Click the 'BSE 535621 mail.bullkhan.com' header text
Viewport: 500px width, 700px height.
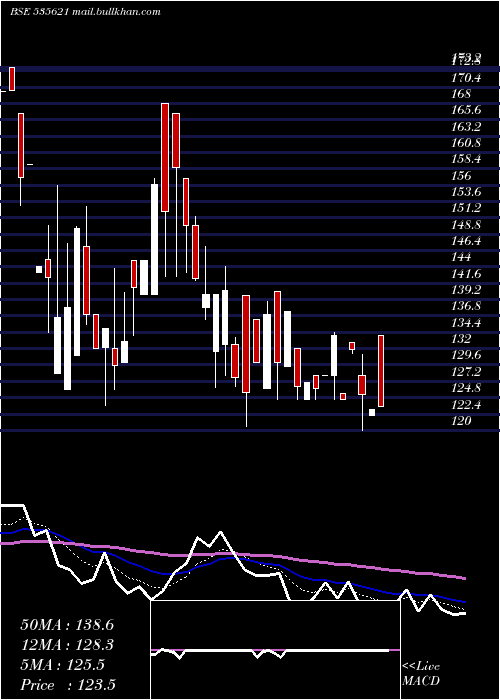click(85, 12)
